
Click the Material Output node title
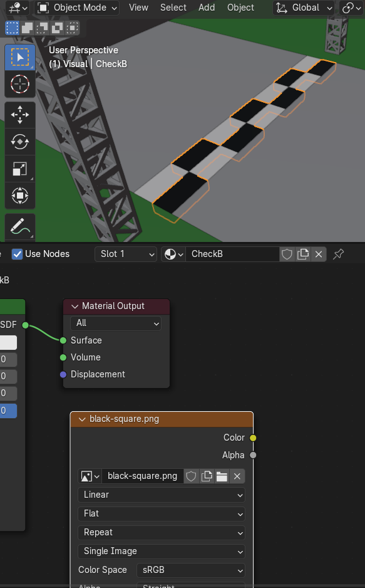tap(113, 307)
